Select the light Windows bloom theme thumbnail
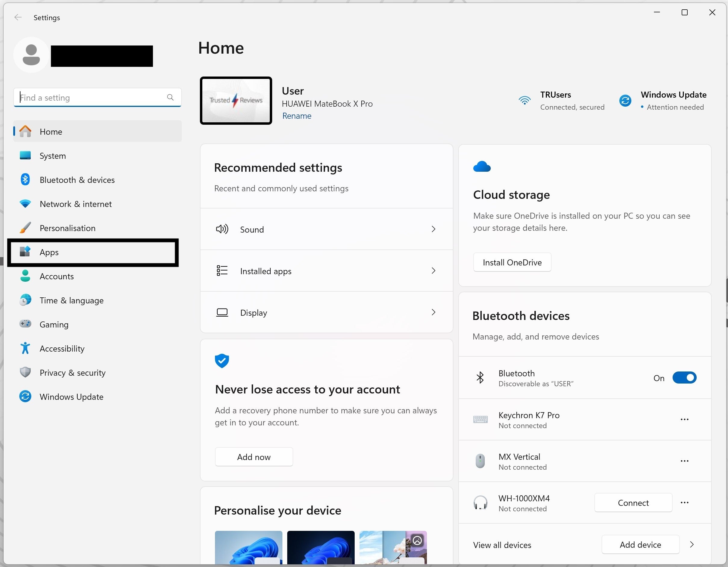This screenshot has height=567, width=728. (x=249, y=548)
